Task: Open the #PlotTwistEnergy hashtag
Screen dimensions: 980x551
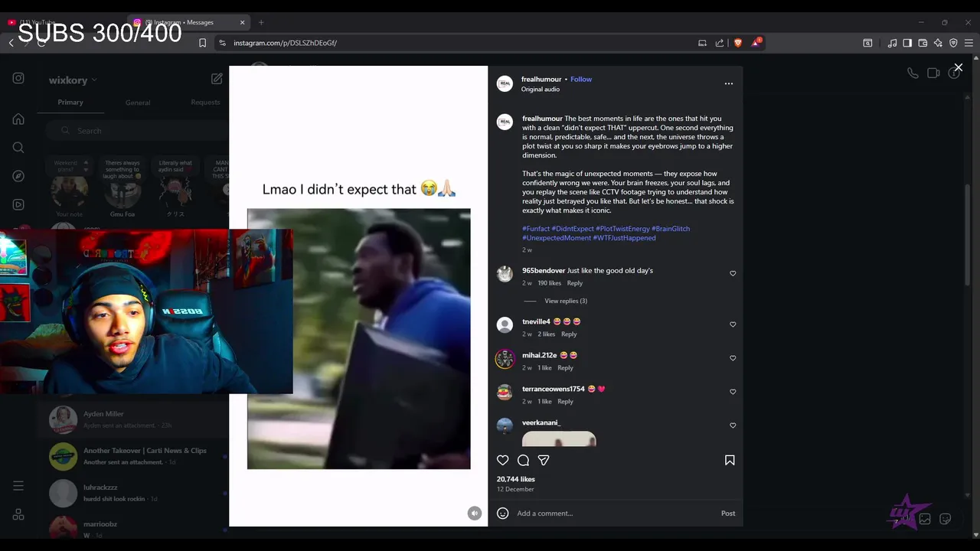Action: coord(622,229)
